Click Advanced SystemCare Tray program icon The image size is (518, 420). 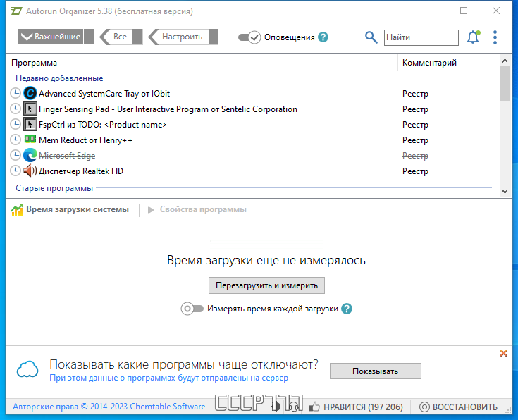tap(30, 94)
